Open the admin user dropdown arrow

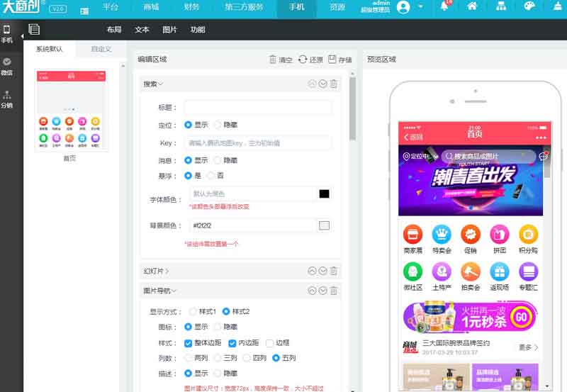pyautogui.click(x=421, y=7)
